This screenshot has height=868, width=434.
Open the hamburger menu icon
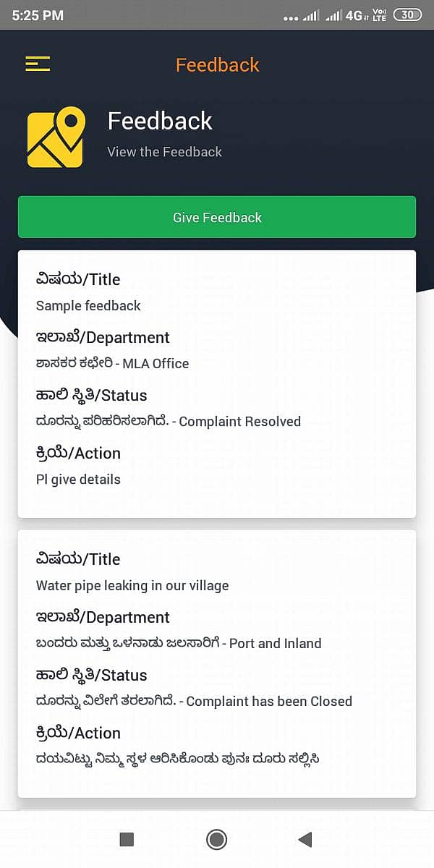point(38,64)
